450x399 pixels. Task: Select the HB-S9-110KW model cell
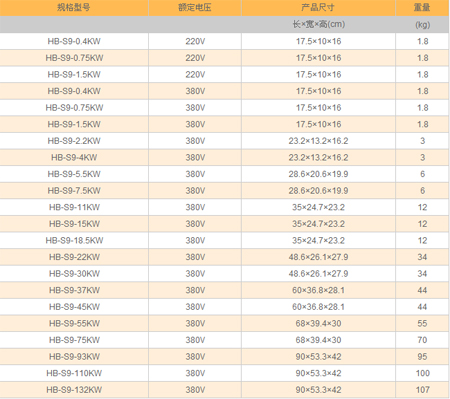click(x=74, y=373)
